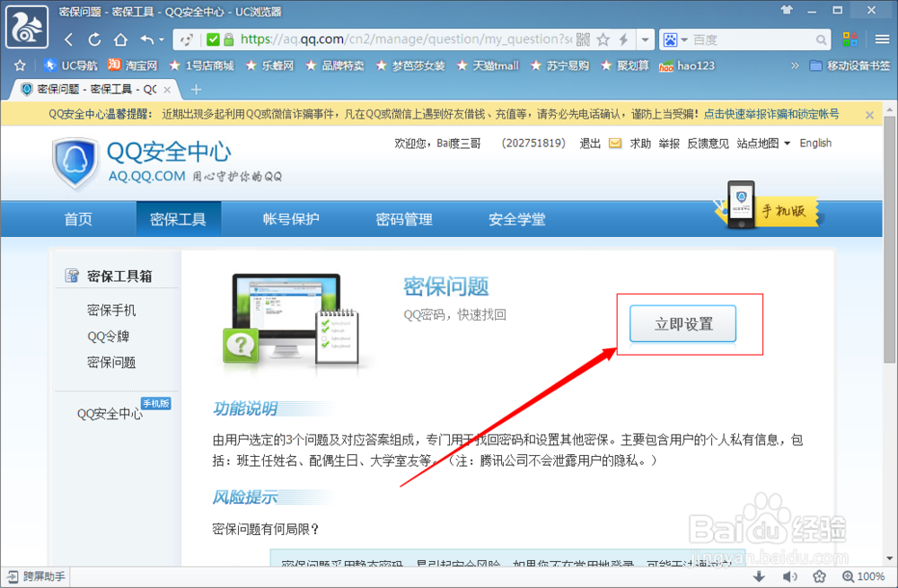Open the colorful extensions grid icon
The height and width of the screenshot is (588, 898).
pos(850,39)
